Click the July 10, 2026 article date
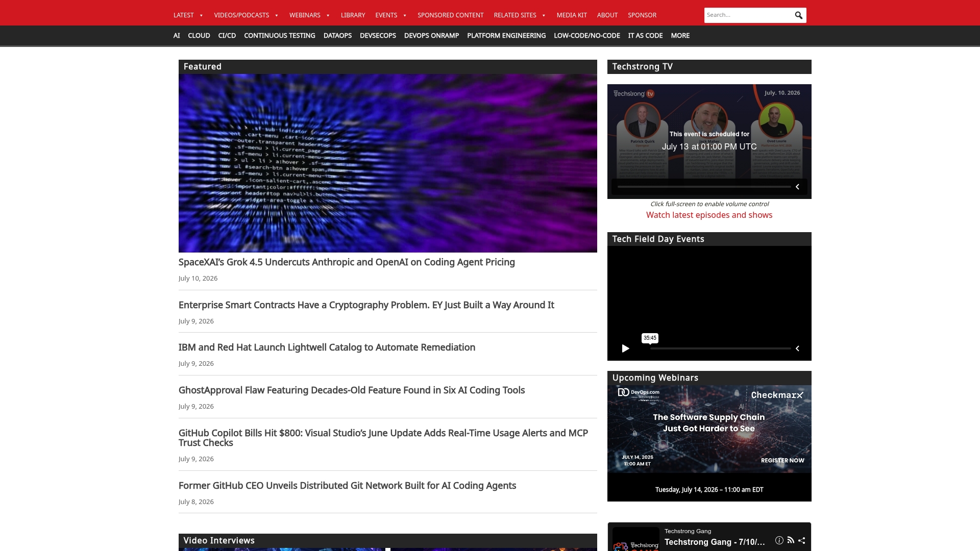This screenshot has width=980, height=551. [198, 279]
